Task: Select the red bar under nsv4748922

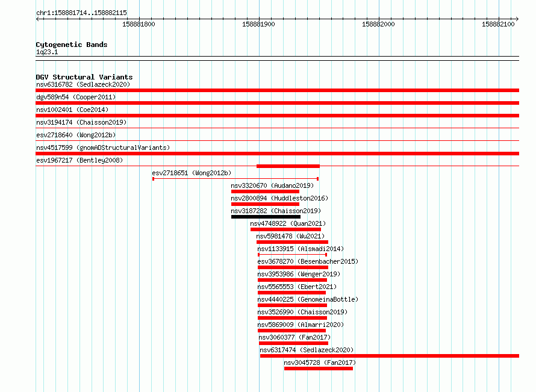Action: (x=286, y=229)
